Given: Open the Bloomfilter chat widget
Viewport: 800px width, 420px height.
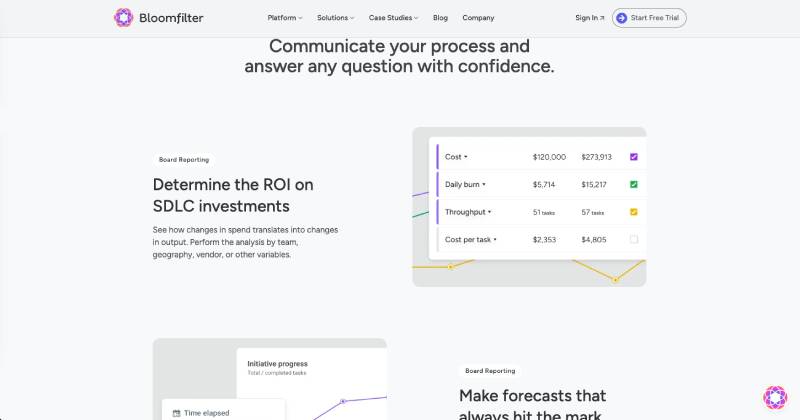Looking at the screenshot, I should 774,397.
